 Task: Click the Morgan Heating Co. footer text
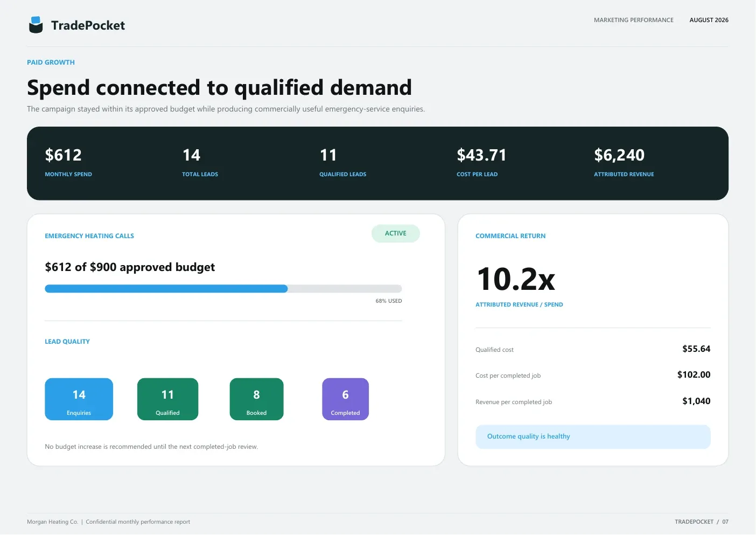click(53, 522)
